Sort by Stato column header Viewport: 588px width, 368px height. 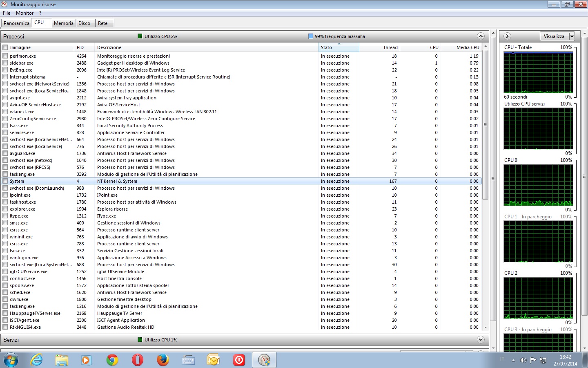click(x=339, y=47)
